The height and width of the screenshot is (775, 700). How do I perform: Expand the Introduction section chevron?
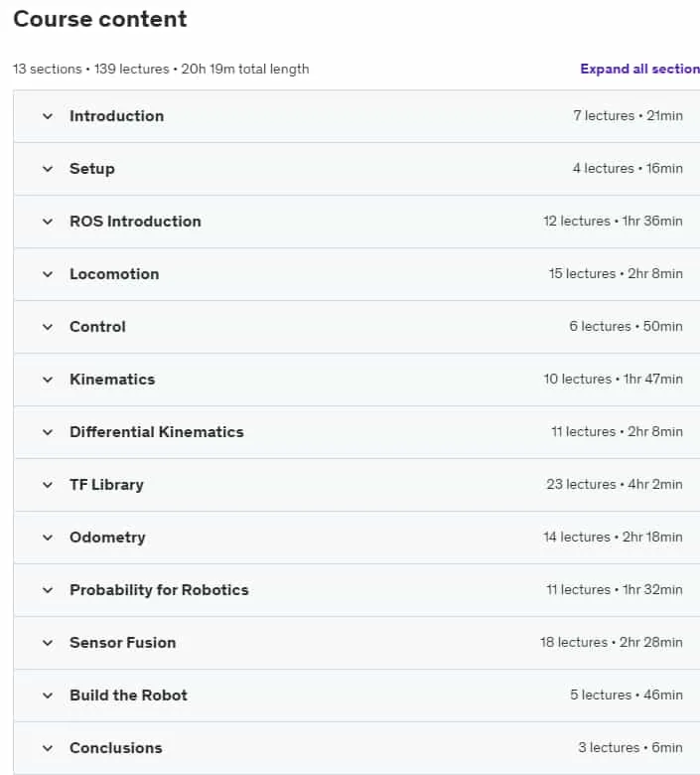pos(48,116)
